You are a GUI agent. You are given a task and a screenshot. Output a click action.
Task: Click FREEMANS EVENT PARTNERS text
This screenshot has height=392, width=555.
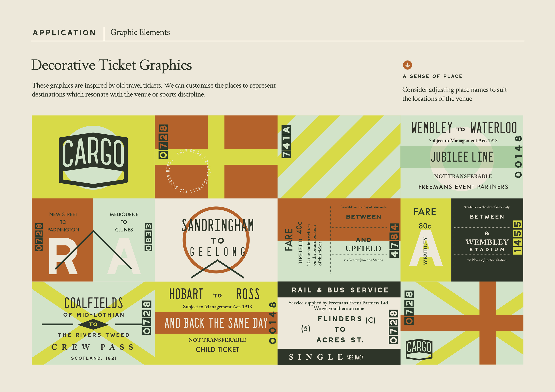point(463,187)
